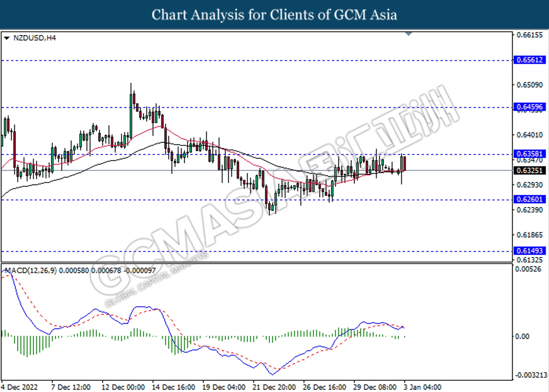Click the 21 Dec 20:00 time label

(274, 387)
